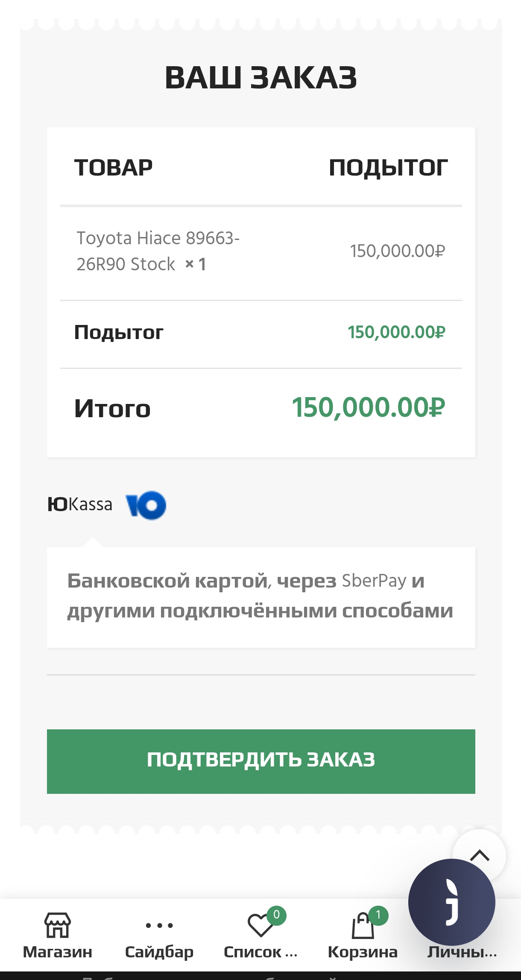Tap the cart badge showing 1
Screen dimensions: 521x980
(378, 915)
